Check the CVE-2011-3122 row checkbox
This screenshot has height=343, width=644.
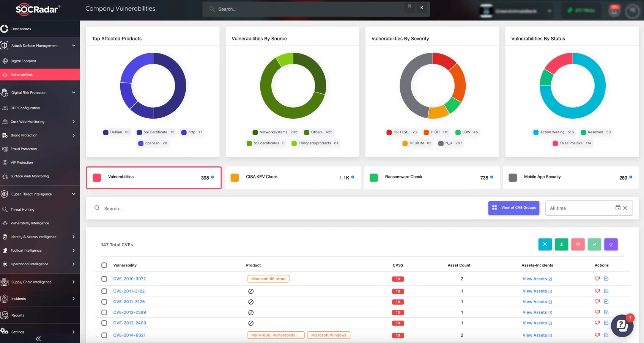tap(104, 291)
